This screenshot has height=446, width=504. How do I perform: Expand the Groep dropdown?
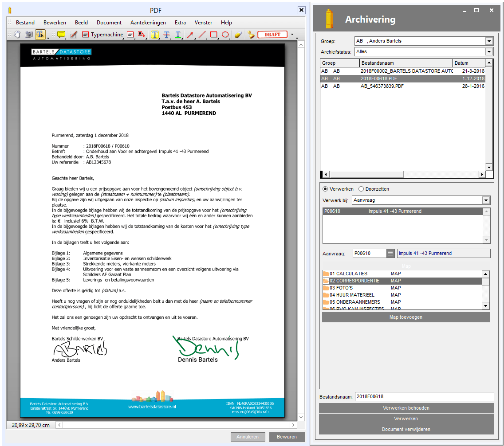tap(489, 41)
